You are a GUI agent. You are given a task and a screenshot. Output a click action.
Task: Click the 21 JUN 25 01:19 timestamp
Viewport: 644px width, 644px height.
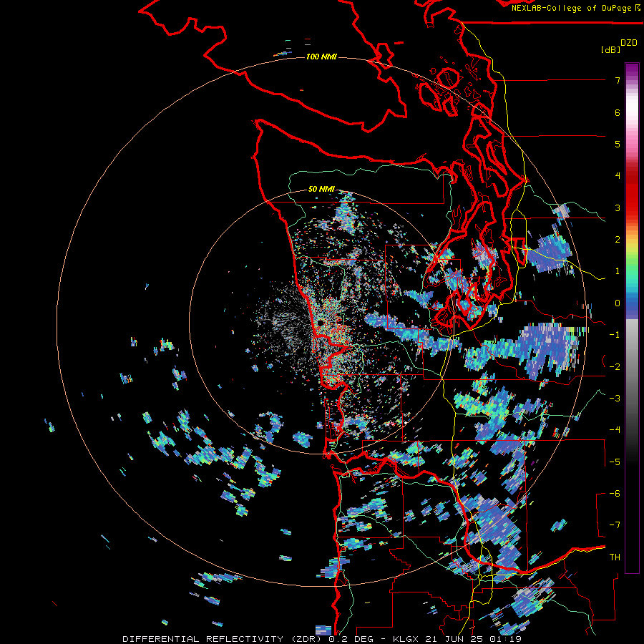[474, 639]
